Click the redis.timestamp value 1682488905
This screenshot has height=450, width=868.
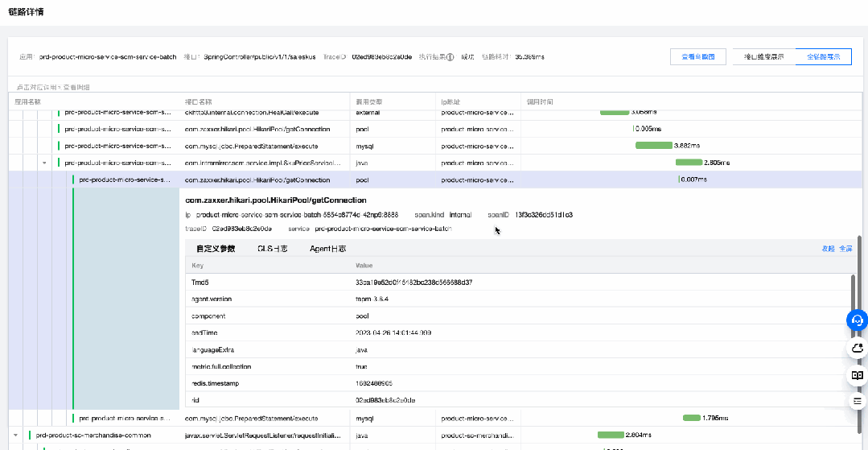[x=374, y=383]
